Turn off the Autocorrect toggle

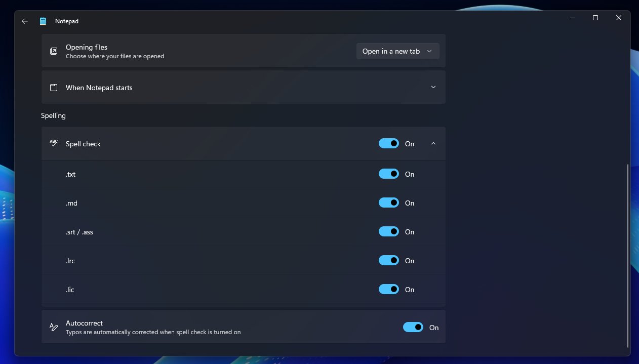(413, 328)
